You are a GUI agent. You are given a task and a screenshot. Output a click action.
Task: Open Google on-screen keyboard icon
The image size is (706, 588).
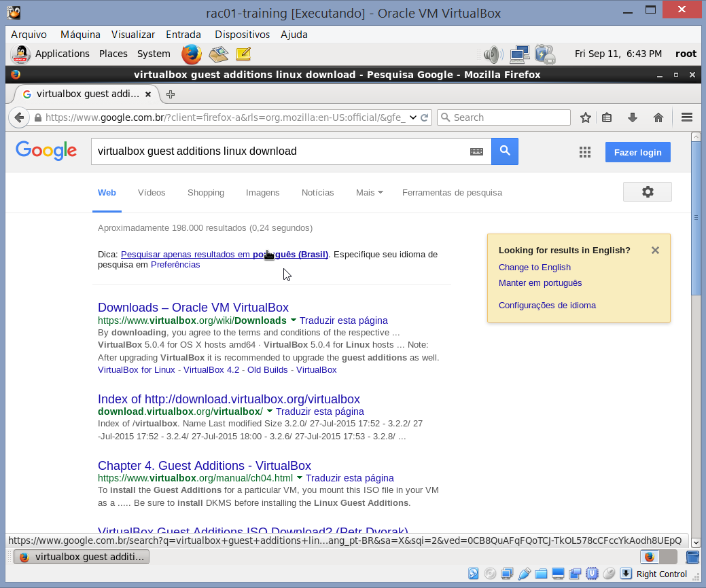[477, 151]
